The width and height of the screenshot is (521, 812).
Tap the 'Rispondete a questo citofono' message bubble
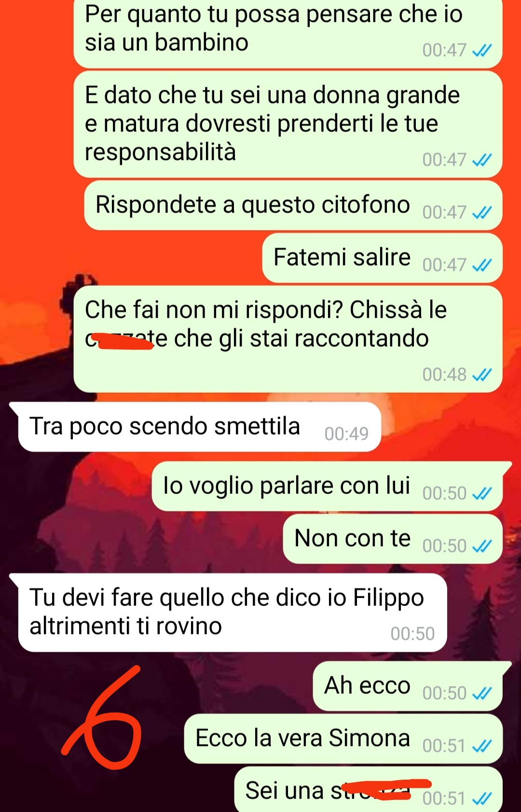point(293,205)
